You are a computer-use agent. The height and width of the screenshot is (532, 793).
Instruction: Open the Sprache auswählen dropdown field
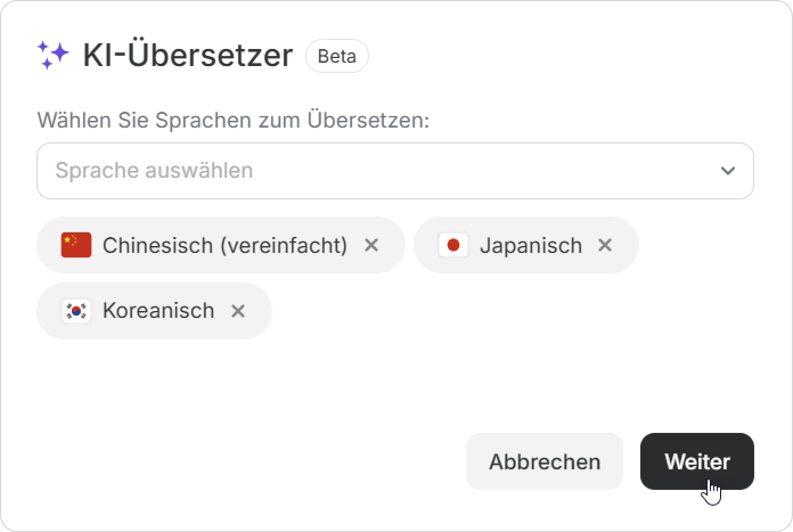coord(394,171)
